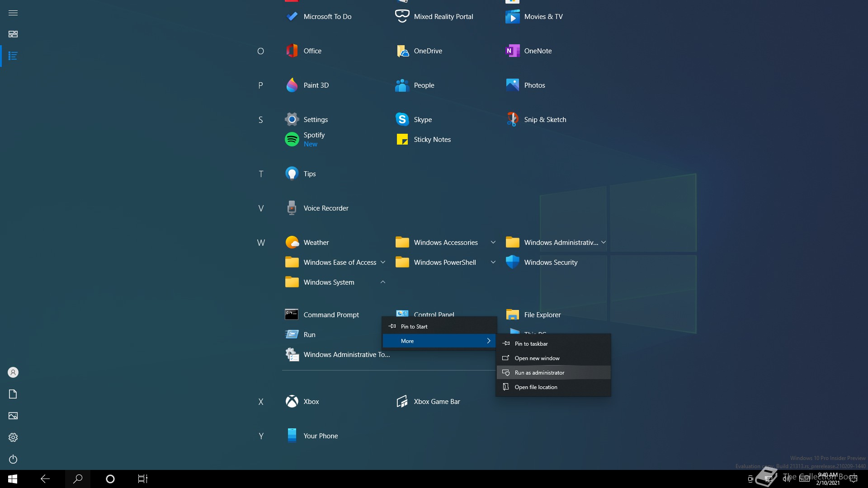Click the Windows Start button
The height and width of the screenshot is (488, 868).
[13, 479]
